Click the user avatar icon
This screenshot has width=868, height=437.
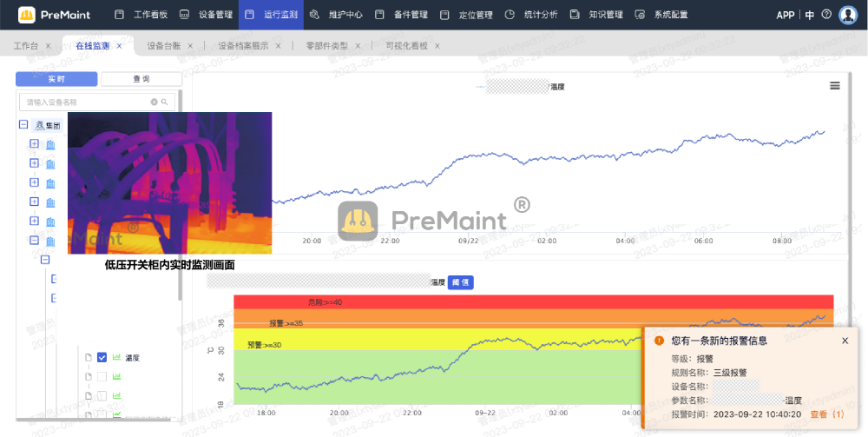click(x=847, y=15)
